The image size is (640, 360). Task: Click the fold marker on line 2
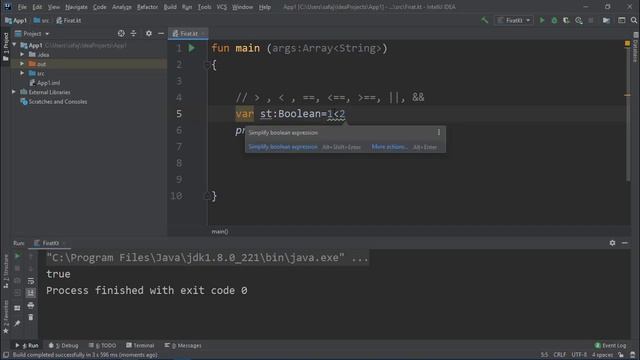click(x=207, y=64)
